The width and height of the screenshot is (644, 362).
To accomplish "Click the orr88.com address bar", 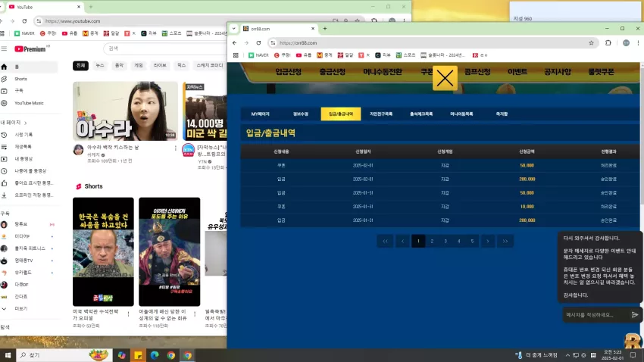I will click(433, 42).
